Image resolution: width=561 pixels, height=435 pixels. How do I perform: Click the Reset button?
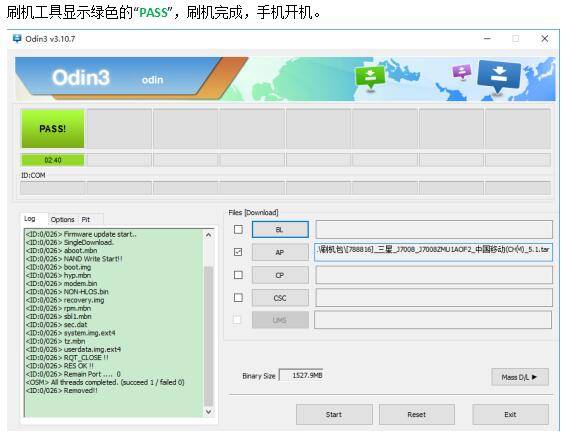tap(417, 415)
